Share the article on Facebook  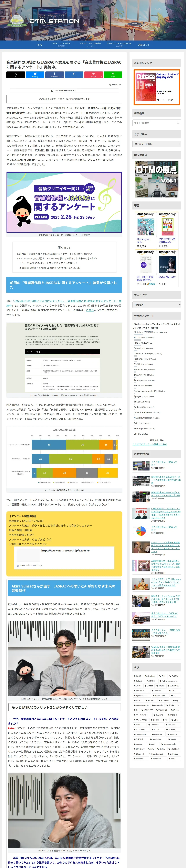(55, 75)
